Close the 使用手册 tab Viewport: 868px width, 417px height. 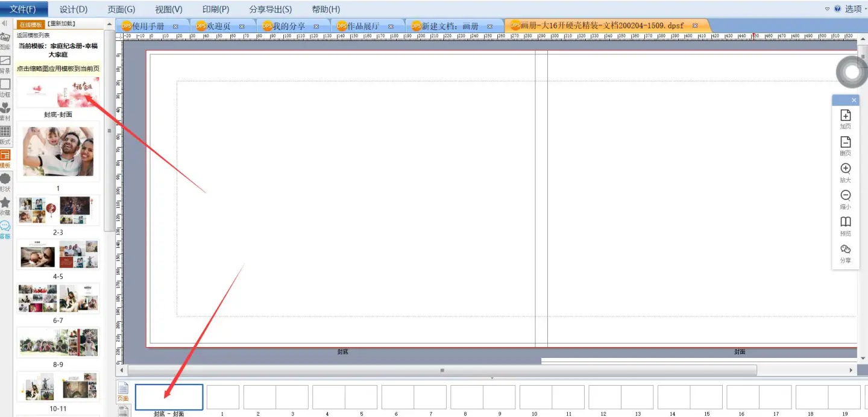(175, 27)
